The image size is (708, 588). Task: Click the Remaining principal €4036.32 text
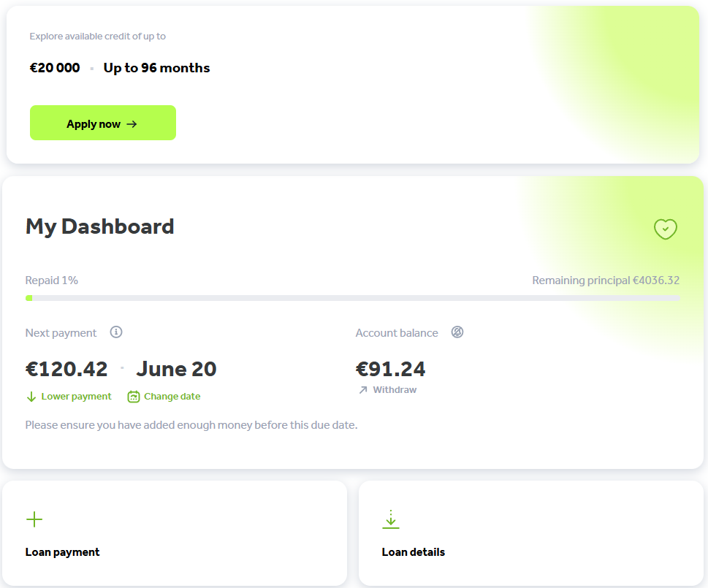pos(606,280)
